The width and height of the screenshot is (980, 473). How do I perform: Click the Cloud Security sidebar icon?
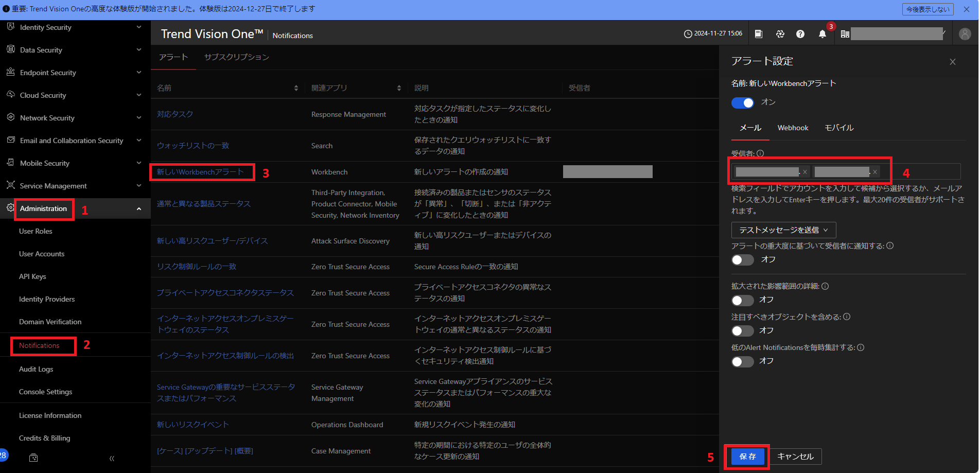10,95
